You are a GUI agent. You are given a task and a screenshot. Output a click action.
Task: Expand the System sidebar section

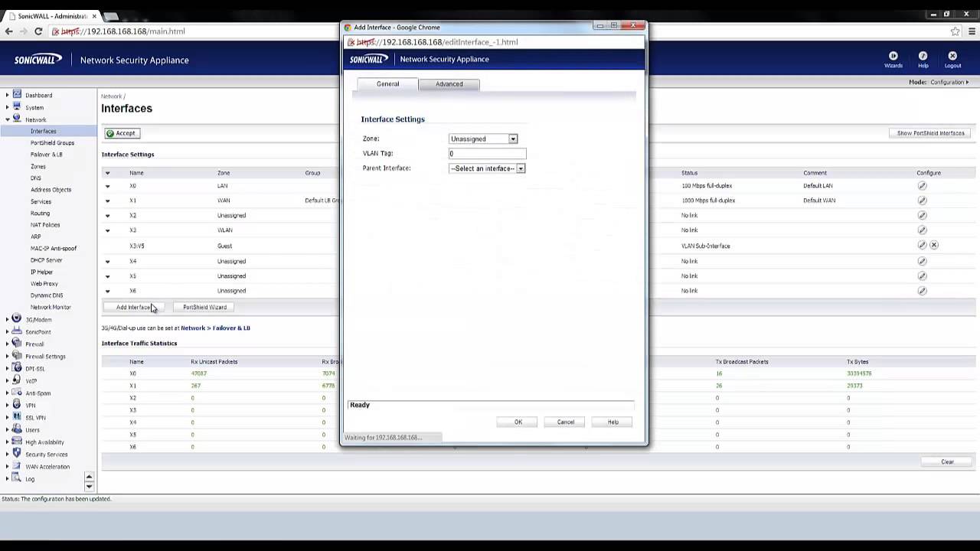(8, 107)
